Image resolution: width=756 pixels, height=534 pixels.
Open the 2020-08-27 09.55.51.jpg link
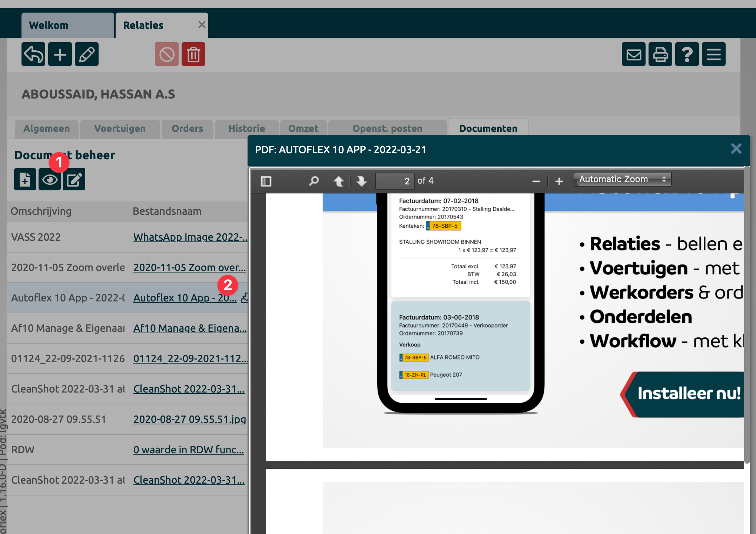pyautogui.click(x=189, y=419)
